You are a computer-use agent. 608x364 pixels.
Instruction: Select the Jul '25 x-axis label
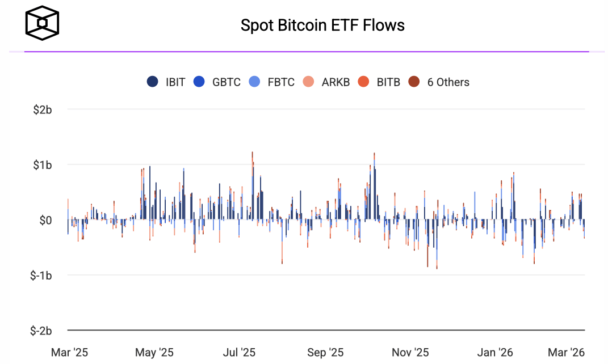pos(240,353)
